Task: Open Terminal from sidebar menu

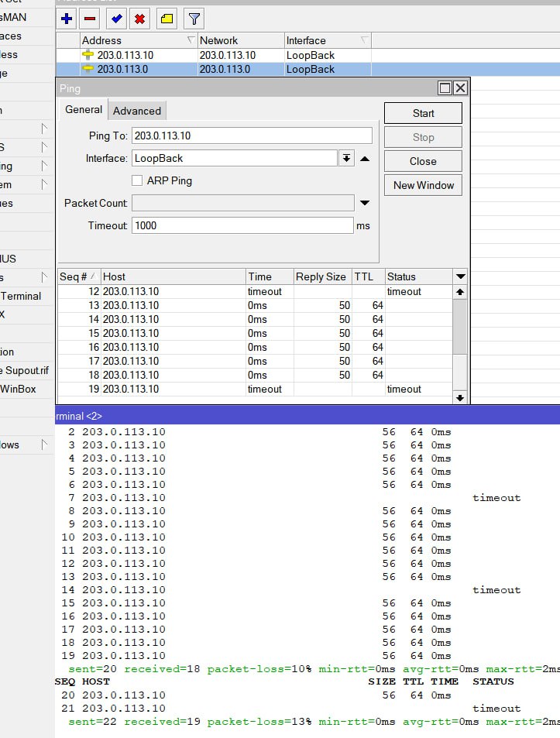Action: [21, 296]
